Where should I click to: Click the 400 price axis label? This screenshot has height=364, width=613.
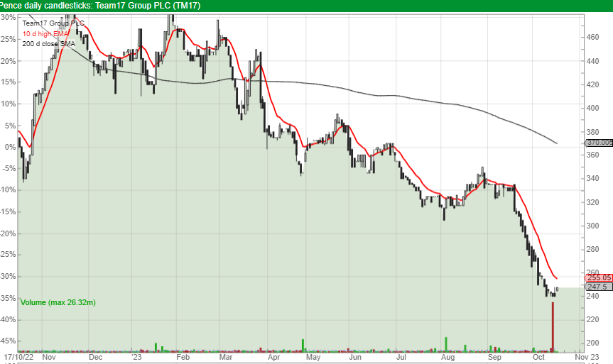point(592,108)
